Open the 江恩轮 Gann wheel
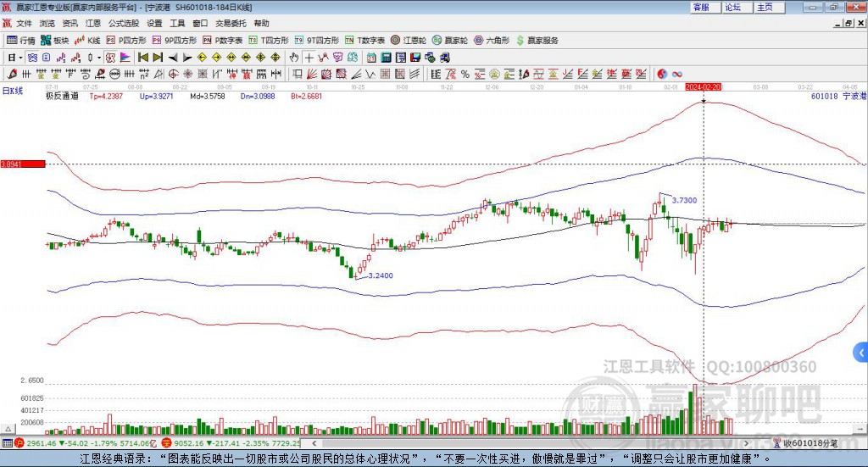The height and width of the screenshot is (467, 868). (x=409, y=41)
